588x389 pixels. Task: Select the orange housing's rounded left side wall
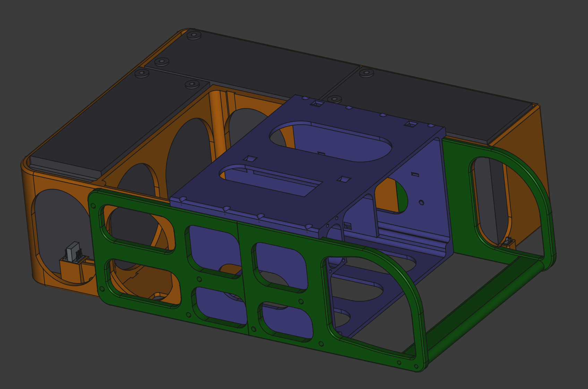click(28, 222)
